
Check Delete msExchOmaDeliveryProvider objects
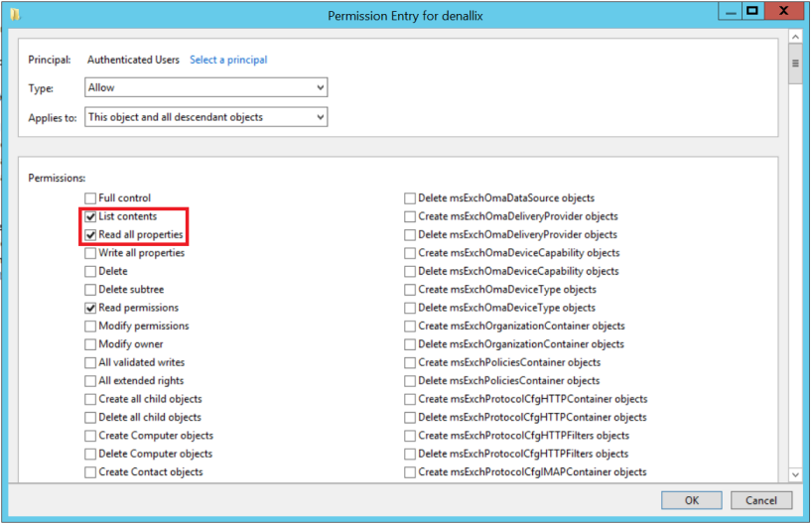coord(410,234)
